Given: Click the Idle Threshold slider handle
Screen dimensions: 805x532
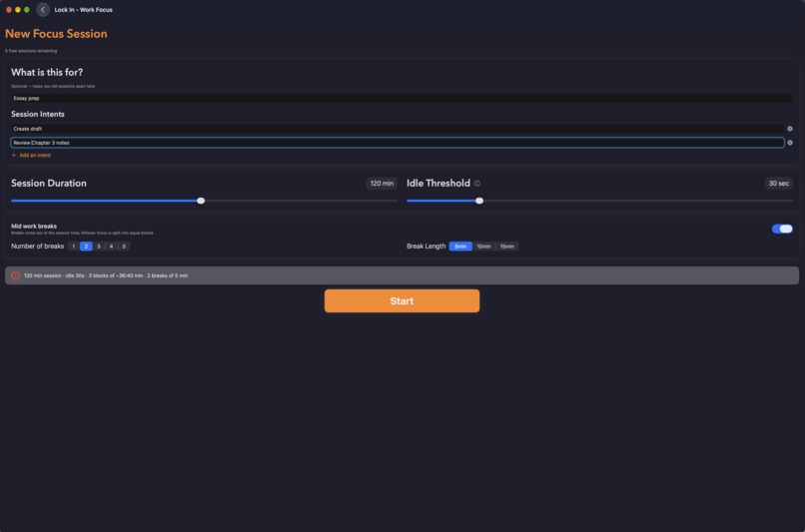Looking at the screenshot, I should (479, 201).
